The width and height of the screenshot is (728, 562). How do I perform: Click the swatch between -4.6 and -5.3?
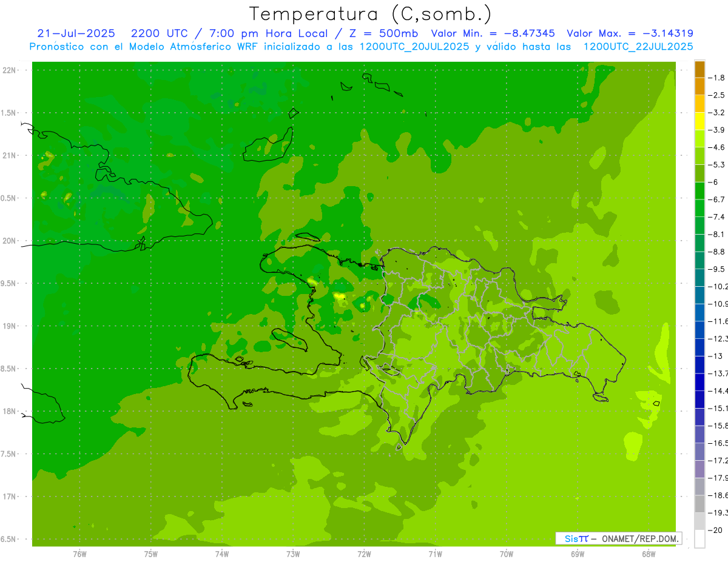pyautogui.click(x=699, y=156)
